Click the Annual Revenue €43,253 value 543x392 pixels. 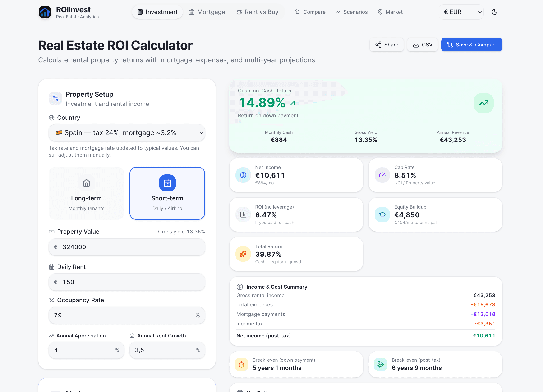(x=453, y=140)
